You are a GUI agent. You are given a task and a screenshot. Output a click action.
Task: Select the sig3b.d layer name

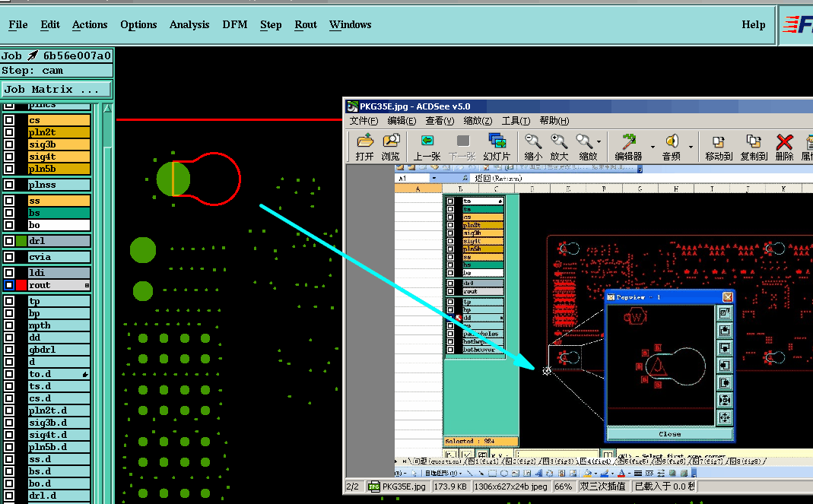(59, 423)
